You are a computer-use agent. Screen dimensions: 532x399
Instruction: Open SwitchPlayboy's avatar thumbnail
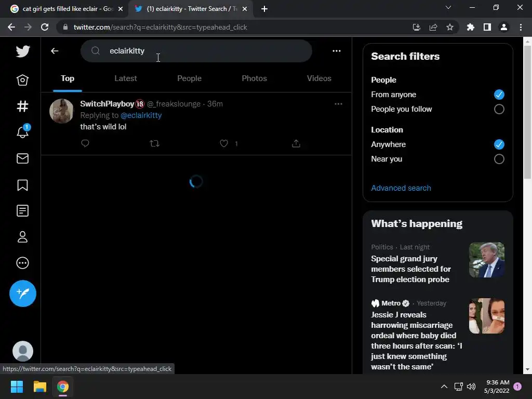point(61,111)
